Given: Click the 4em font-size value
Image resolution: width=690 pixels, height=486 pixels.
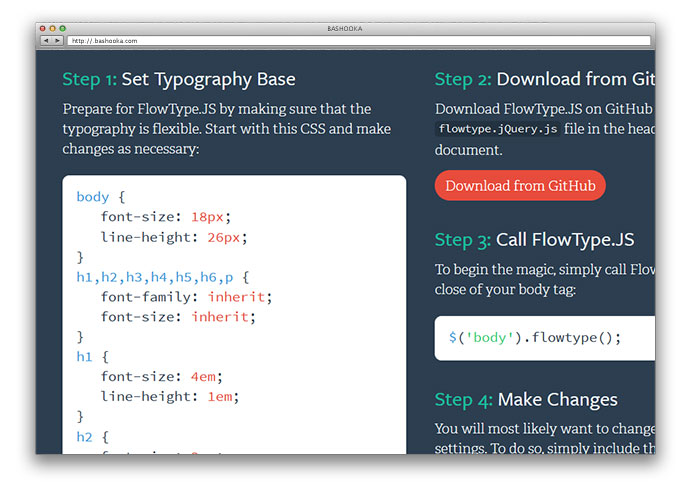Looking at the screenshot, I should point(203,377).
